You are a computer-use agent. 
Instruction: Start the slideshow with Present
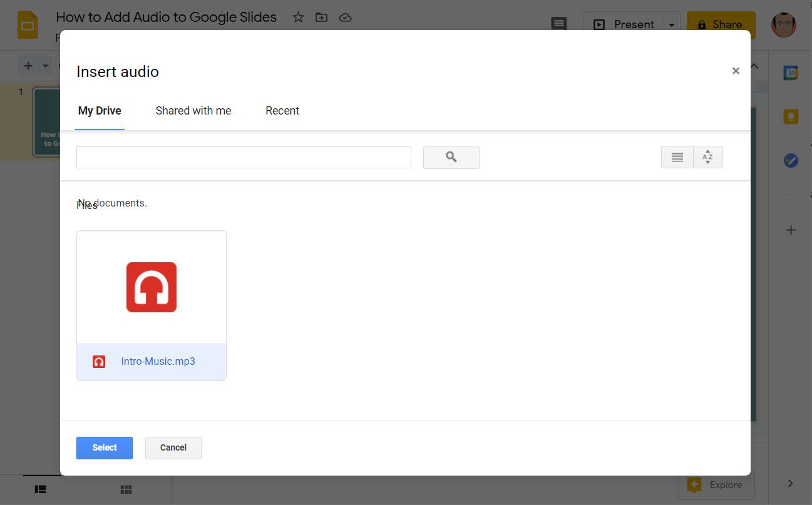tap(624, 25)
